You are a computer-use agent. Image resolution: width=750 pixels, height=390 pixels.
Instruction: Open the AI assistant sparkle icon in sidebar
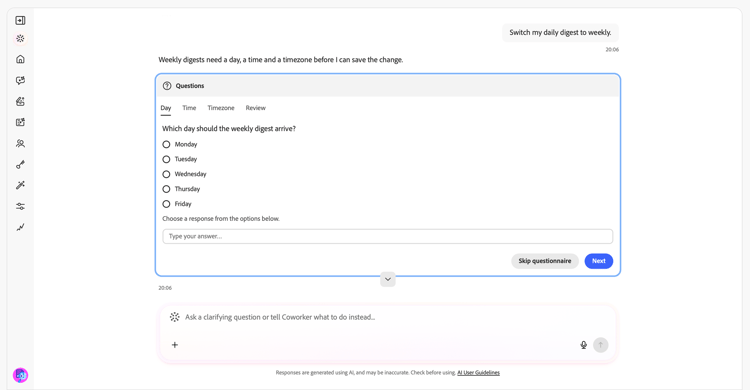20,39
